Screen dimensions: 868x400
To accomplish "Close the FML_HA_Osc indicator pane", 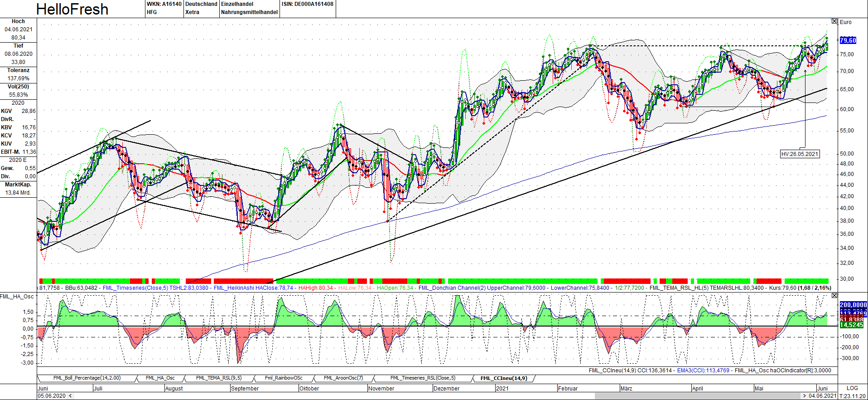I will point(834,296).
